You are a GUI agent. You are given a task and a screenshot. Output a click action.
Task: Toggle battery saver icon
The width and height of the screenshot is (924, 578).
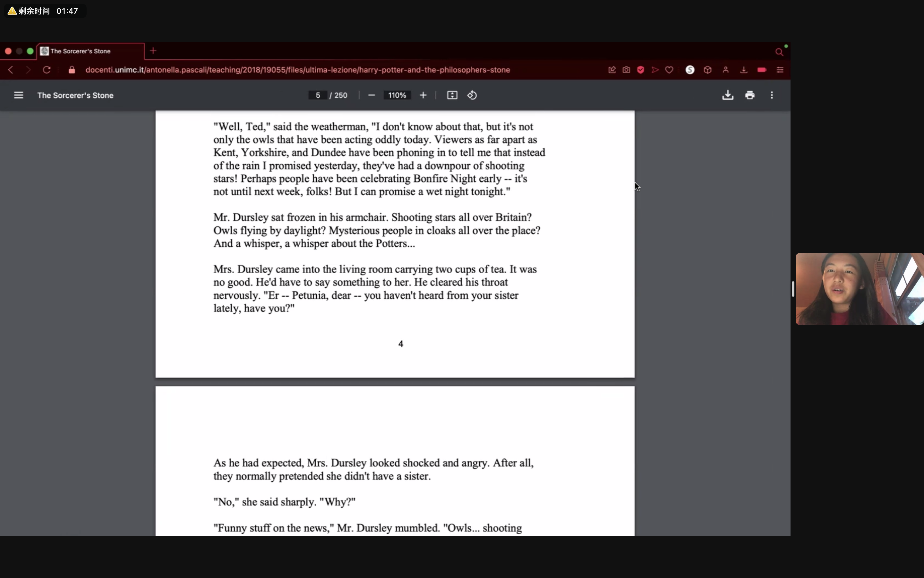tap(762, 70)
